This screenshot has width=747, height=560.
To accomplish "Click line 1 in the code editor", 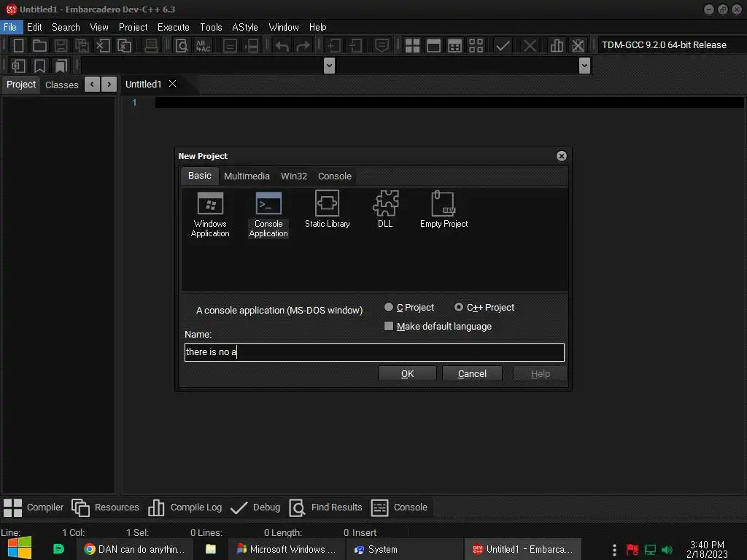I will coord(449,102).
